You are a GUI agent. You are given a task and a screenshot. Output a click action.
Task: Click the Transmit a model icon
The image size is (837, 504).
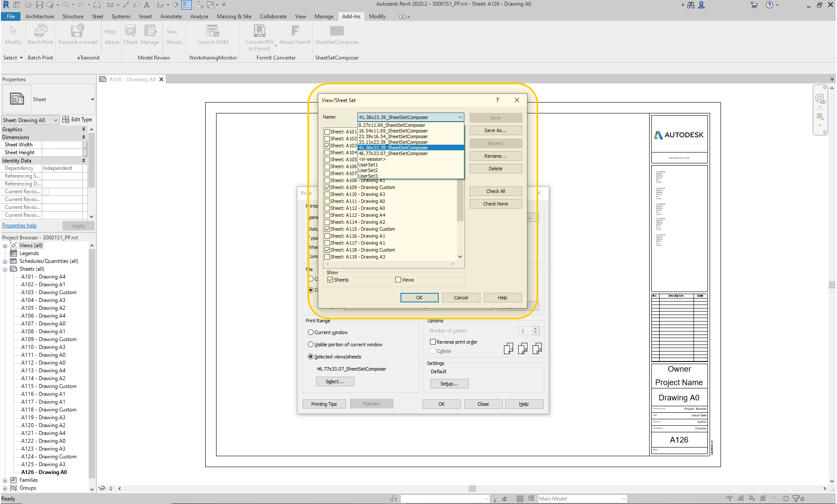click(77, 32)
